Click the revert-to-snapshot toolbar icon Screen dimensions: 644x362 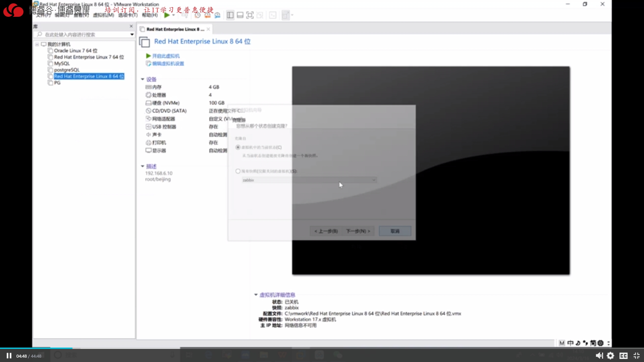pyautogui.click(x=208, y=15)
